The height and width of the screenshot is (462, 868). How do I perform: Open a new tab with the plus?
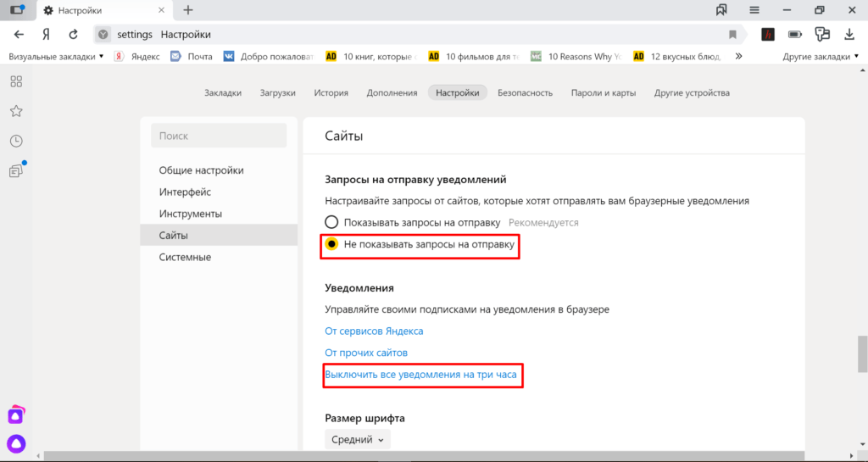tap(188, 10)
